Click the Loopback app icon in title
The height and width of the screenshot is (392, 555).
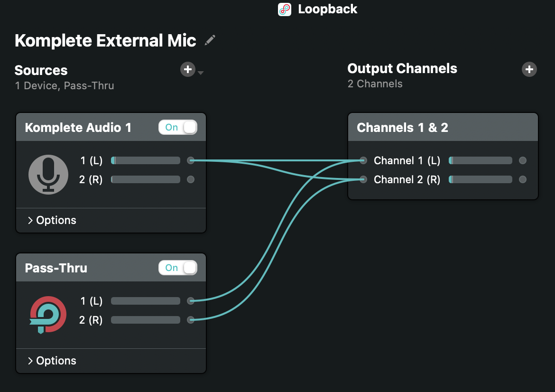tap(285, 9)
